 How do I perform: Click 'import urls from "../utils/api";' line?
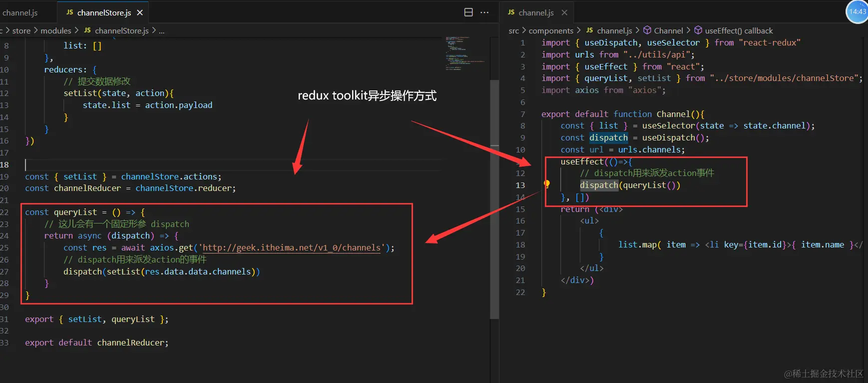(x=618, y=54)
